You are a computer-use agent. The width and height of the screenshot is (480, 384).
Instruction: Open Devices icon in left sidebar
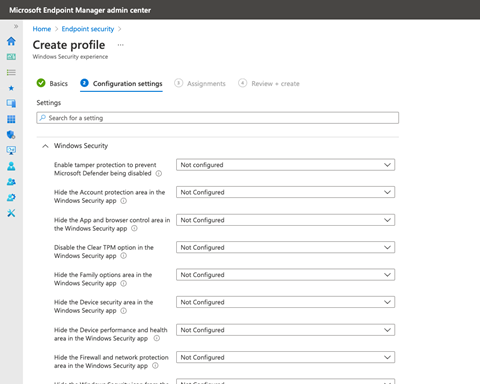coord(11,103)
